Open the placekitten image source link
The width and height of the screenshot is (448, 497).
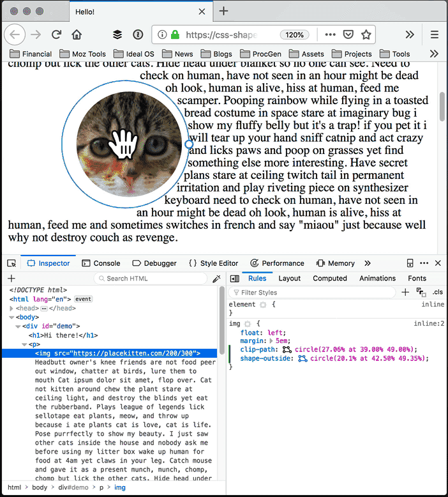pos(133,353)
